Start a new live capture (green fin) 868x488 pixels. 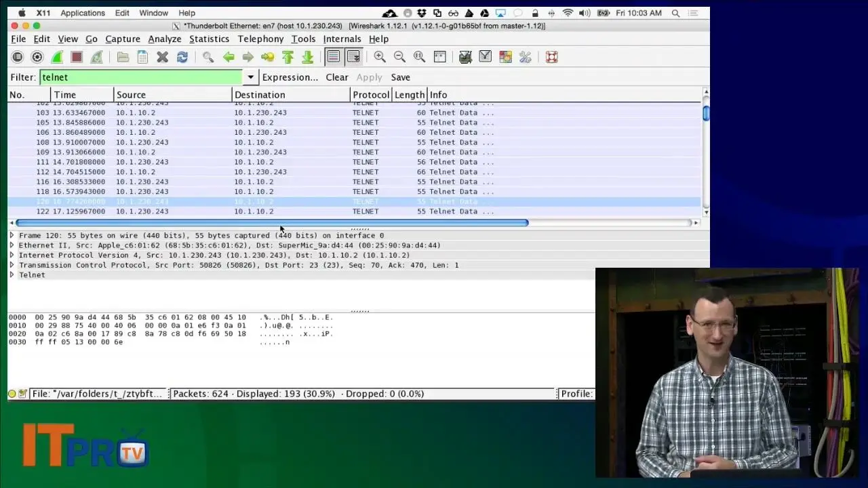[x=57, y=57]
